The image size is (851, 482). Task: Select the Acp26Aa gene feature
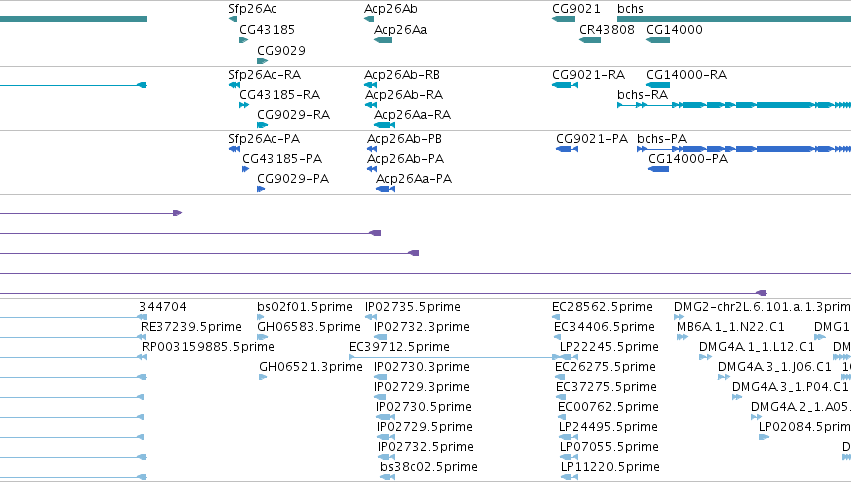(x=383, y=40)
